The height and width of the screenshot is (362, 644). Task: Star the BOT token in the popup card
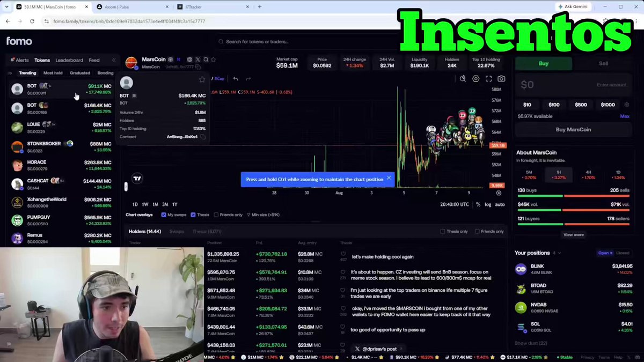click(x=202, y=79)
